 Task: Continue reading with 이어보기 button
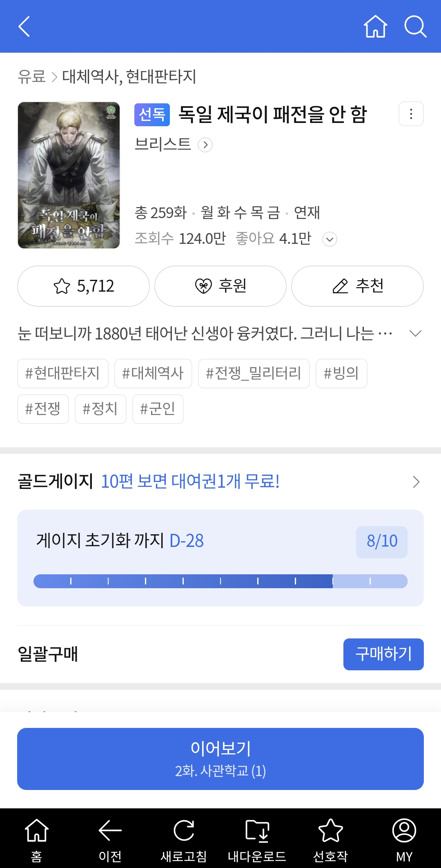point(220,759)
